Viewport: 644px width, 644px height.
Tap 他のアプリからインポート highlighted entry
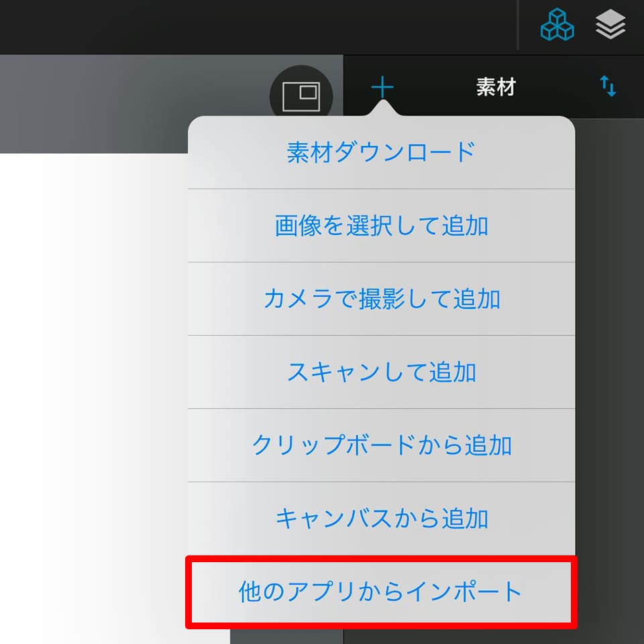(381, 592)
